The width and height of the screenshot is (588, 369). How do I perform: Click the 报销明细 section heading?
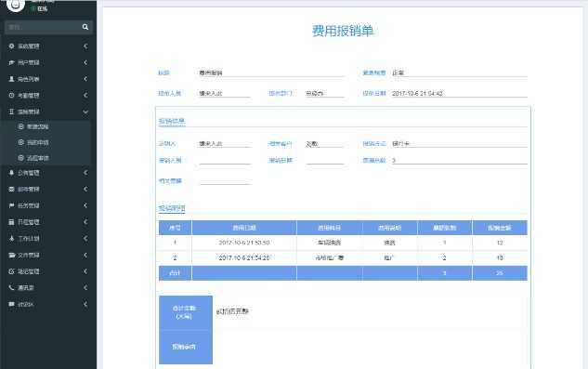pyautogui.click(x=172, y=208)
